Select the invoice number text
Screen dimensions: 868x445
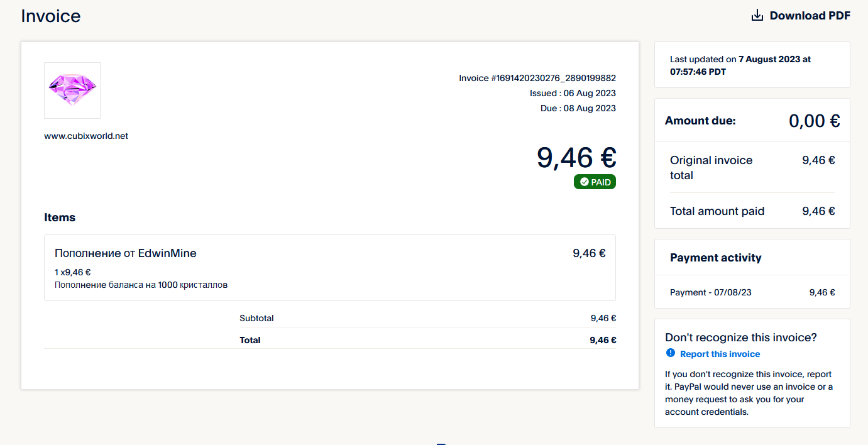[x=537, y=79]
